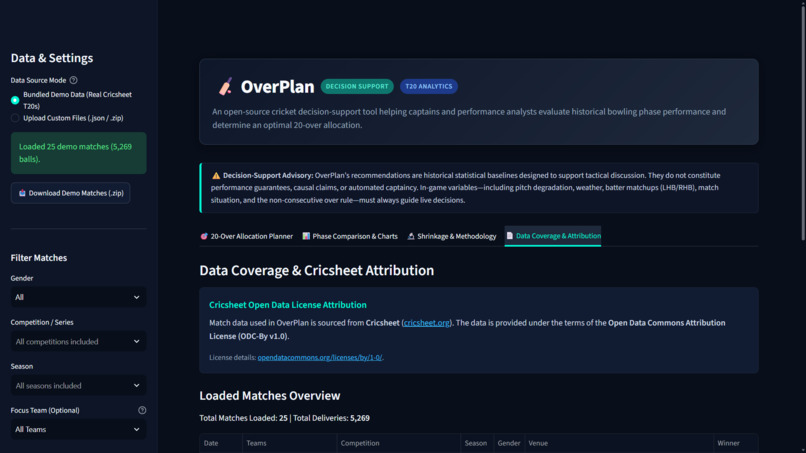The height and width of the screenshot is (453, 806).
Task: Click the warning icon in the Decision-Support Advisory
Action: pyautogui.click(x=216, y=175)
